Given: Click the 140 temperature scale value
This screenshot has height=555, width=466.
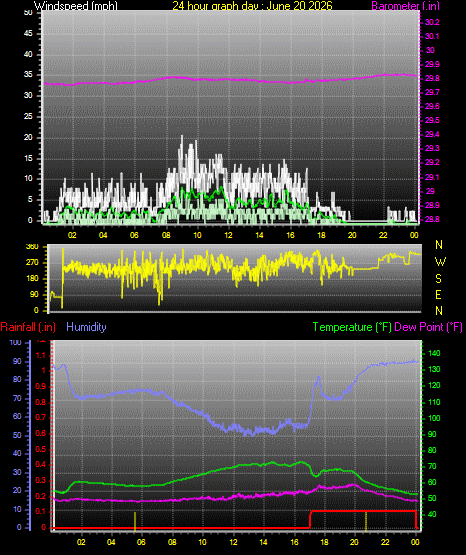Looking at the screenshot, I should [434, 353].
